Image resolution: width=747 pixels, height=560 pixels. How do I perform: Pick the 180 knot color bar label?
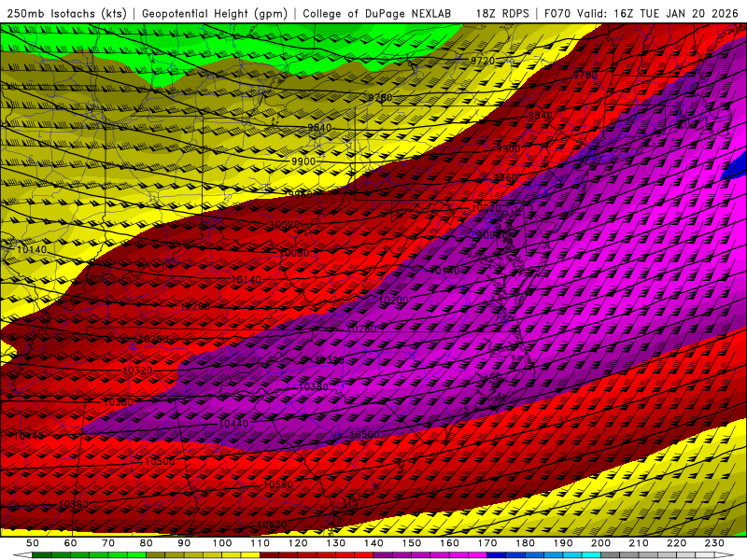click(x=525, y=543)
